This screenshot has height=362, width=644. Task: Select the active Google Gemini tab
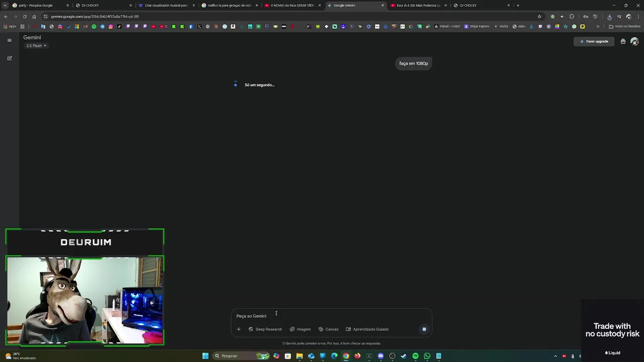(355, 6)
